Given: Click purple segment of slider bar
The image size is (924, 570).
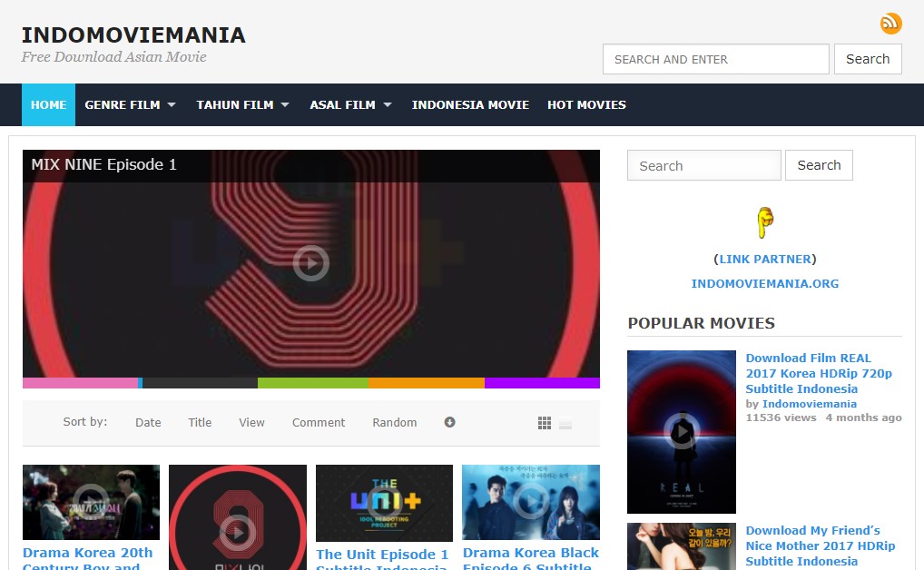Looking at the screenshot, I should tap(542, 383).
